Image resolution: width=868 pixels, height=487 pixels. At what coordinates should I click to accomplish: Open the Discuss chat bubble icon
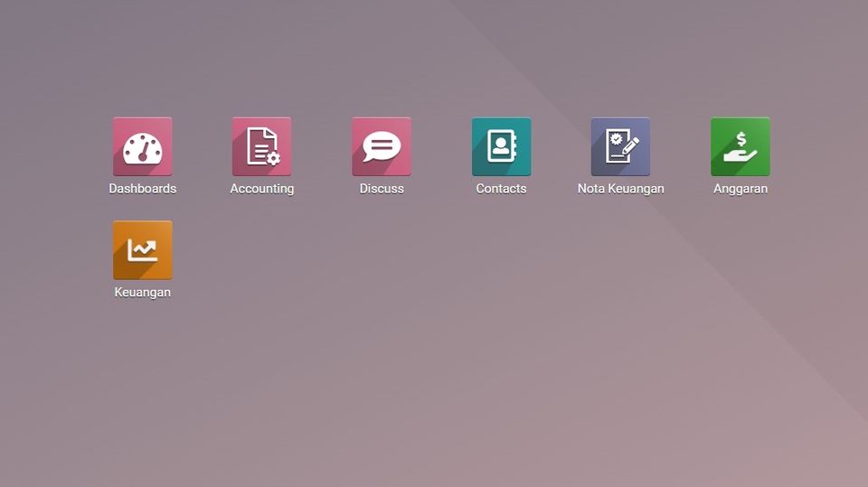point(382,146)
